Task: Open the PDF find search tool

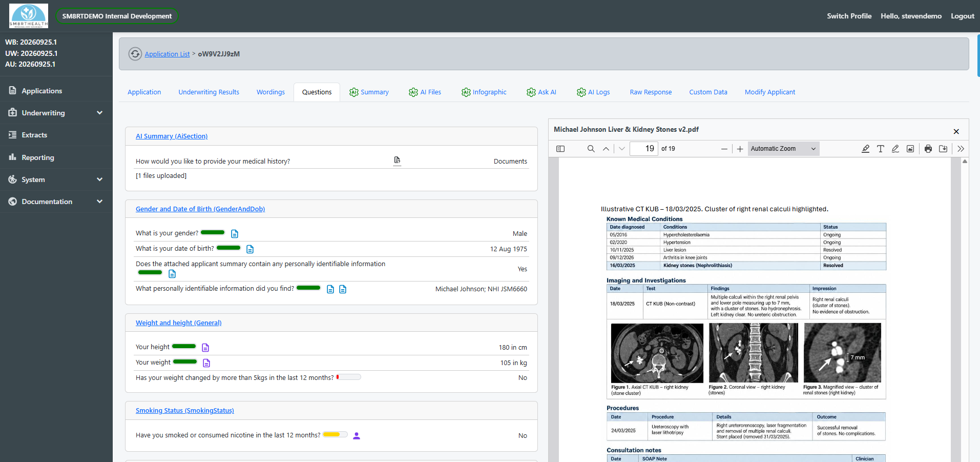Action: pyautogui.click(x=591, y=149)
